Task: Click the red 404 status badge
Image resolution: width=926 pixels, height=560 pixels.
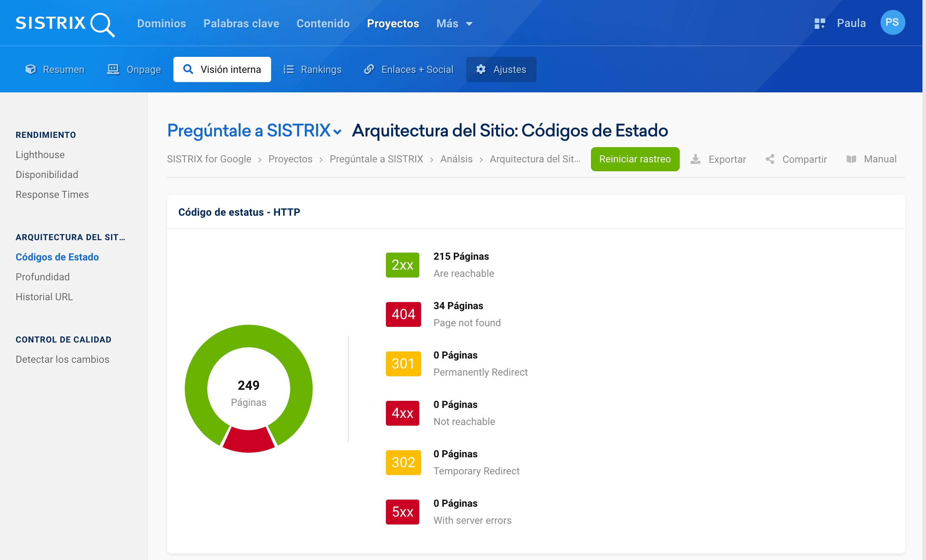Action: [403, 314]
